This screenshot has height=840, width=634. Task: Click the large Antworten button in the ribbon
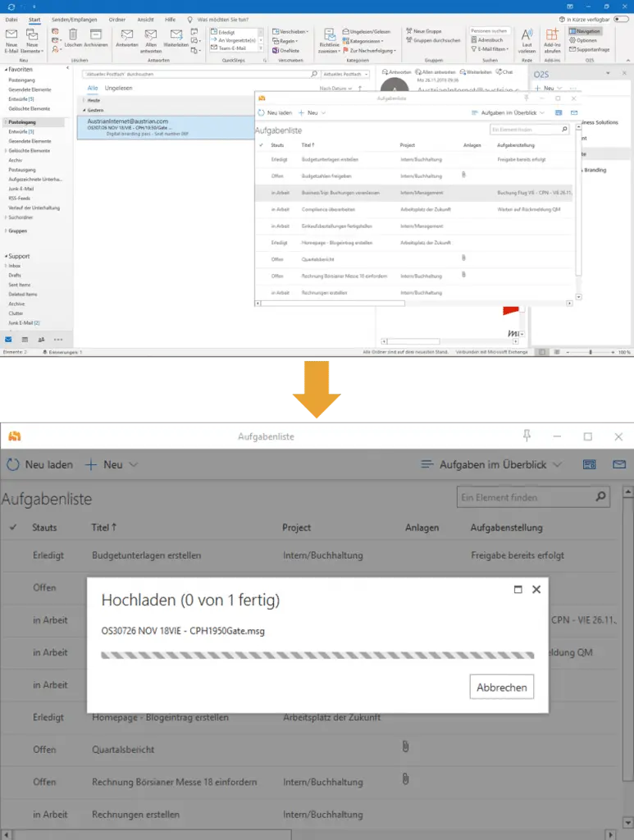[127, 38]
